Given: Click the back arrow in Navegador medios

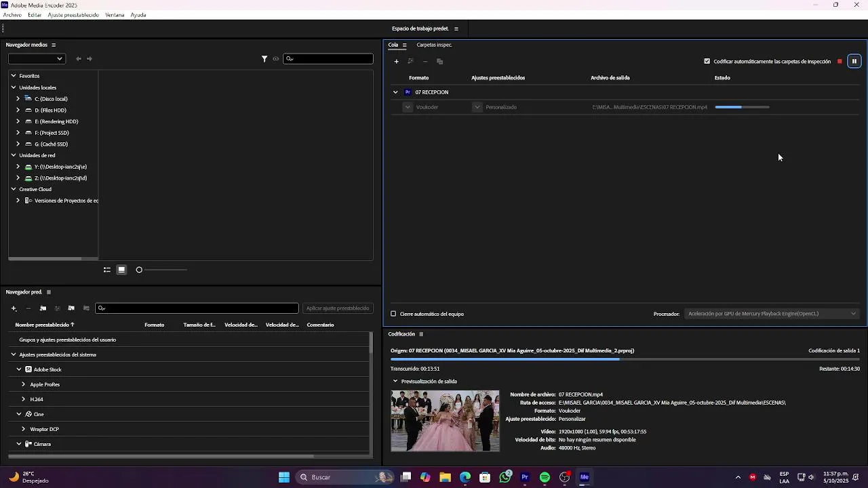Looking at the screenshot, I should point(79,59).
